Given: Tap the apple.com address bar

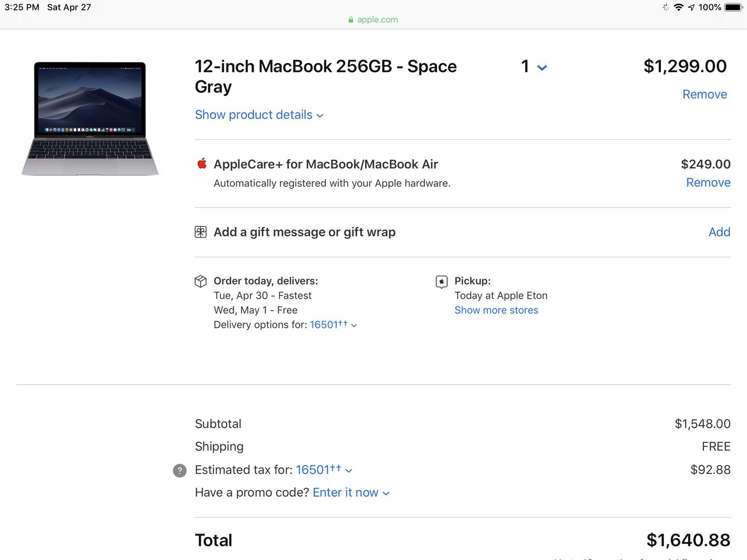Looking at the screenshot, I should click(x=374, y=20).
